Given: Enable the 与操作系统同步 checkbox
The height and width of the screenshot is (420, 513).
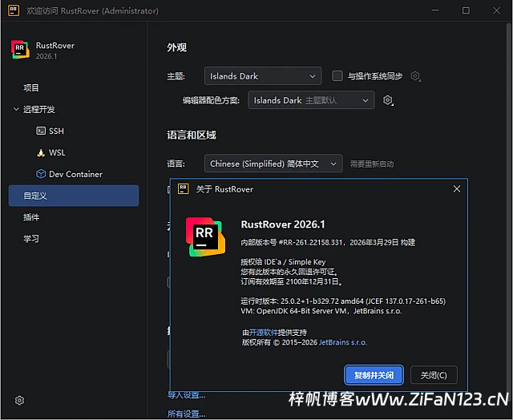Looking at the screenshot, I should (337, 76).
